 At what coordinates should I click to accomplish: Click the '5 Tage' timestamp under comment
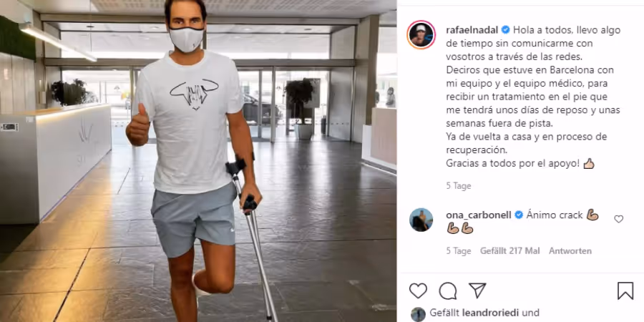coord(459,251)
